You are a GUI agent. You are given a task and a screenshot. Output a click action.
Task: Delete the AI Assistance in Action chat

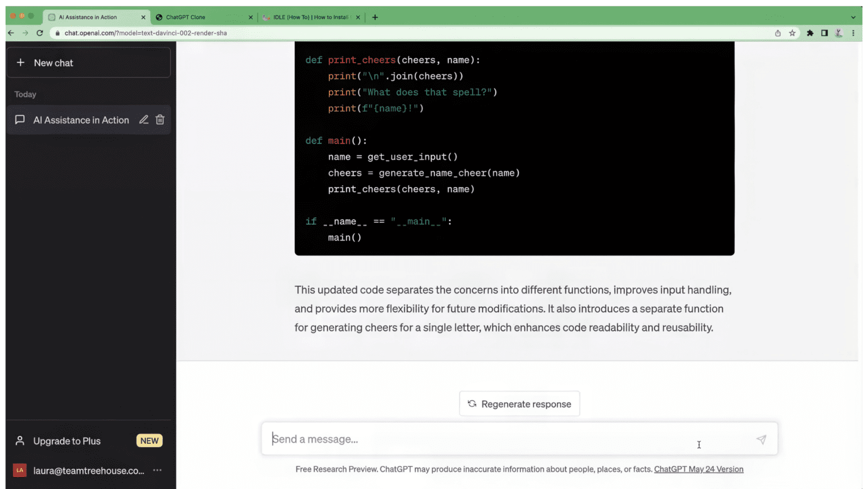(x=160, y=120)
